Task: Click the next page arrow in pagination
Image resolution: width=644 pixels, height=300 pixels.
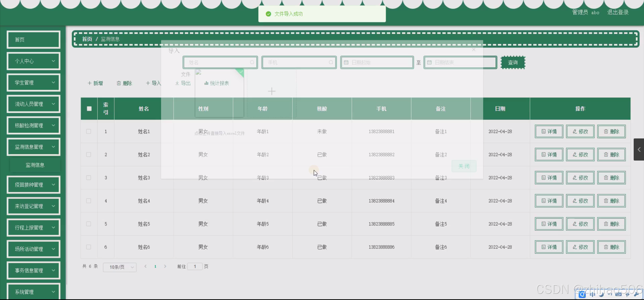Action: tap(165, 266)
